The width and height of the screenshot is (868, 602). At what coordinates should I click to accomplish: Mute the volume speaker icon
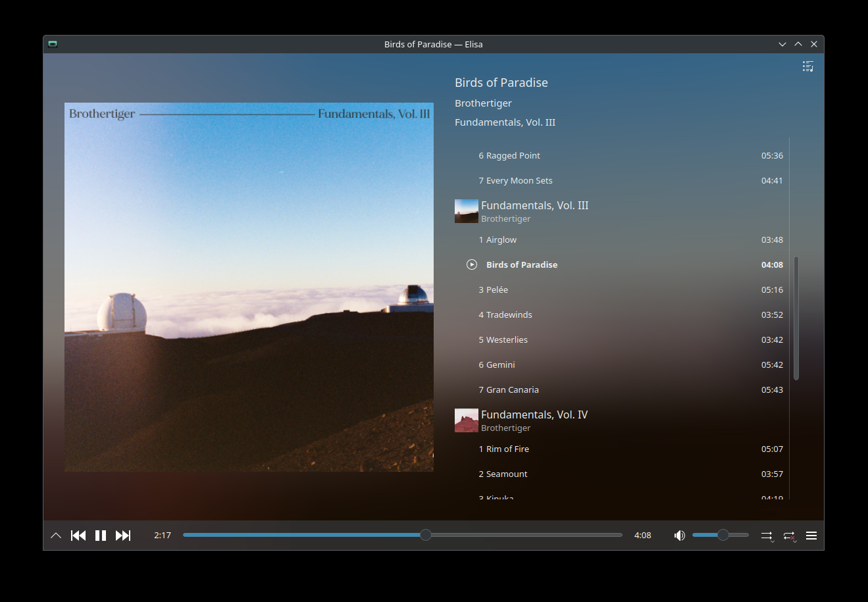(x=680, y=536)
